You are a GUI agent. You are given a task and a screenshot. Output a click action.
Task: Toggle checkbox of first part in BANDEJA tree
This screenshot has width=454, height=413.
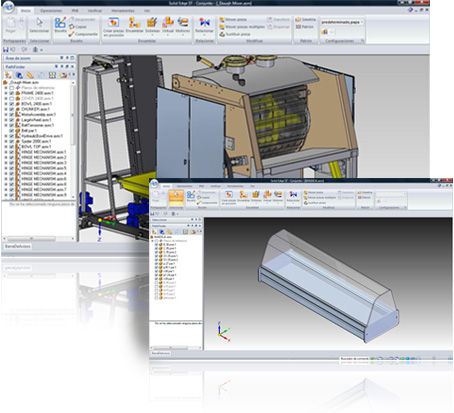click(x=156, y=244)
